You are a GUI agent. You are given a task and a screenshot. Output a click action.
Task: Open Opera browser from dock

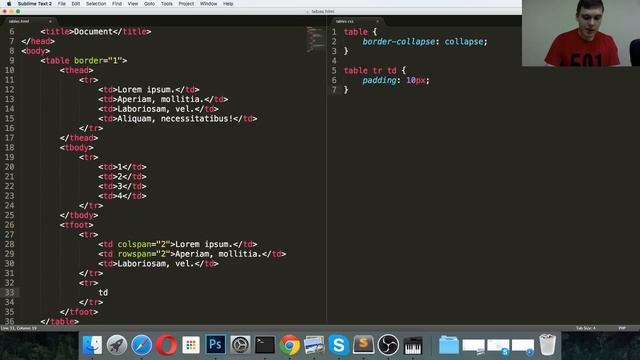(166, 345)
